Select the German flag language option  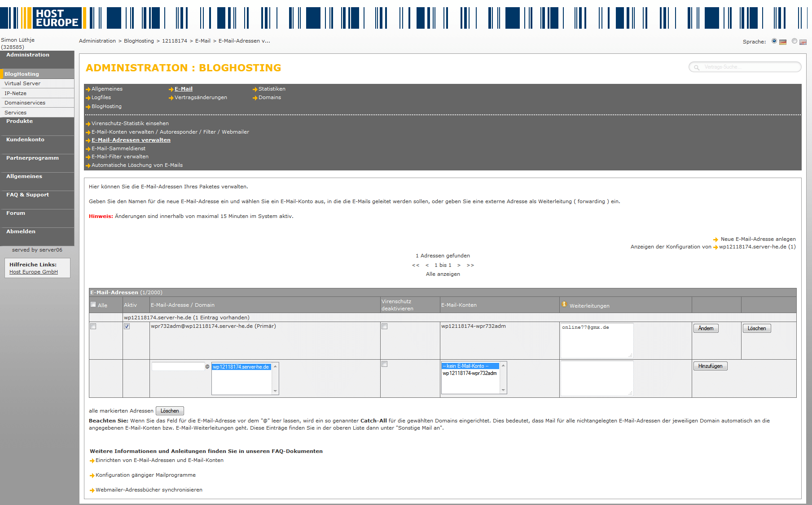774,41
